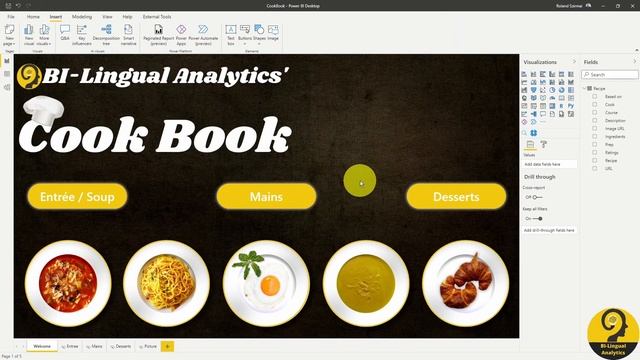640x360 pixels.
Task: Check the Prep field
Action: 595,144
